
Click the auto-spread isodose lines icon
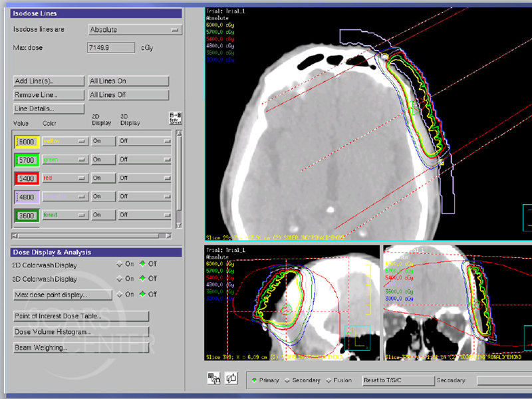(x=176, y=118)
